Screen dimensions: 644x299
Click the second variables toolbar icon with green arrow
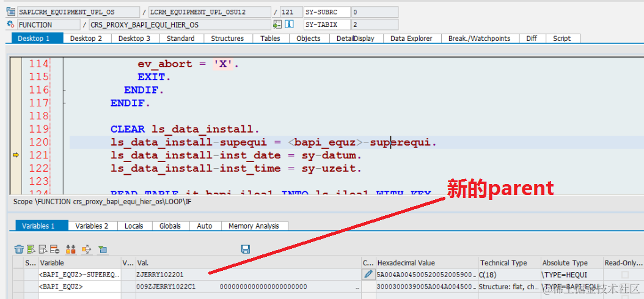coord(31,249)
